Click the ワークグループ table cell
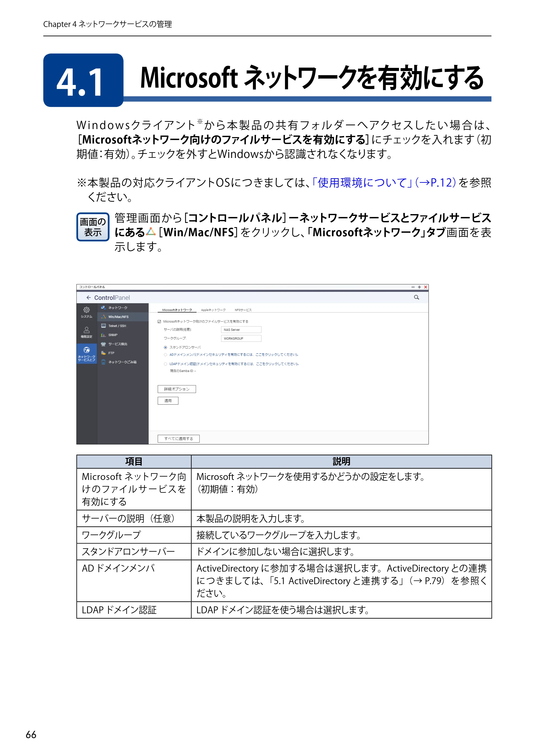The image size is (535, 756). tap(134, 535)
